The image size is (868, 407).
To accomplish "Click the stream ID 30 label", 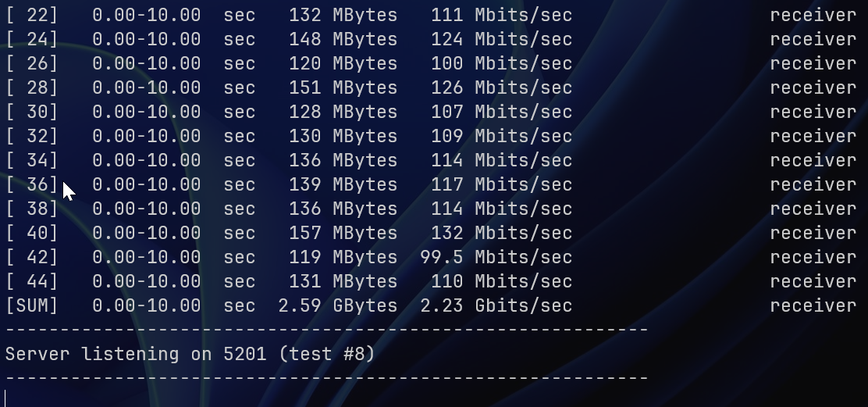I will [31, 112].
